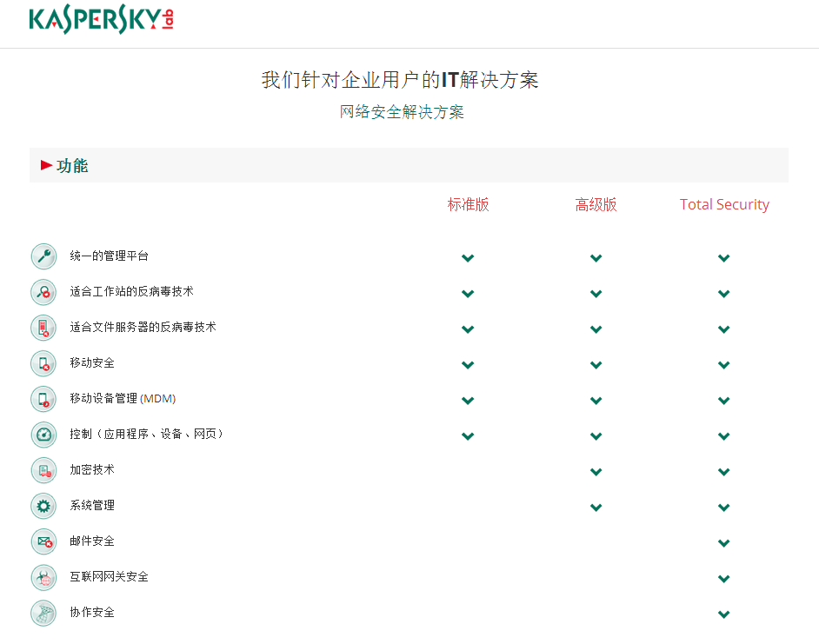Click the 移动安全 feature label
Screen dimensions: 819x644
pos(92,362)
